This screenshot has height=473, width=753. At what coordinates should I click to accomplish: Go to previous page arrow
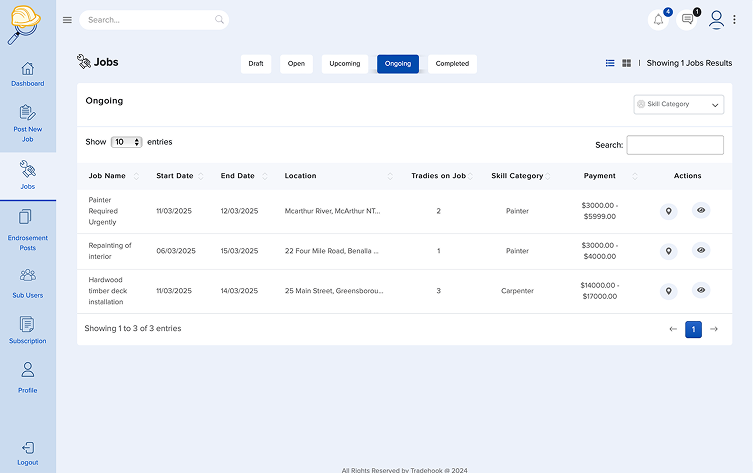tap(673, 329)
